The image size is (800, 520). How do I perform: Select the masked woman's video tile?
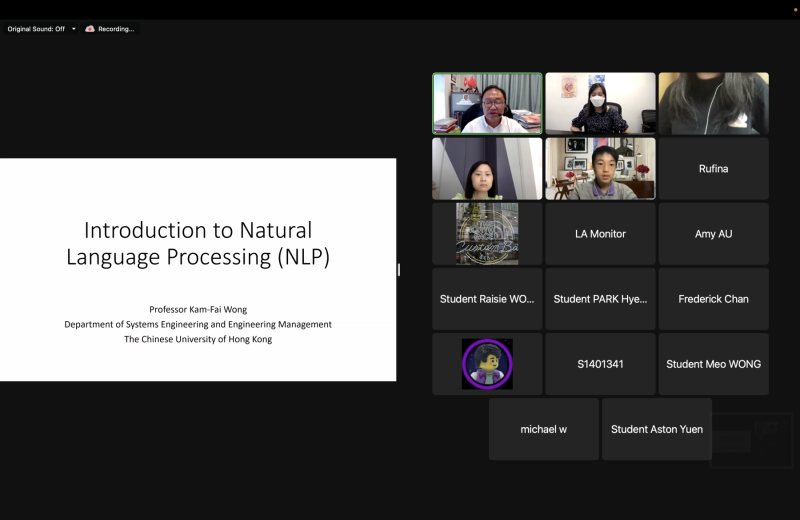coord(601,103)
